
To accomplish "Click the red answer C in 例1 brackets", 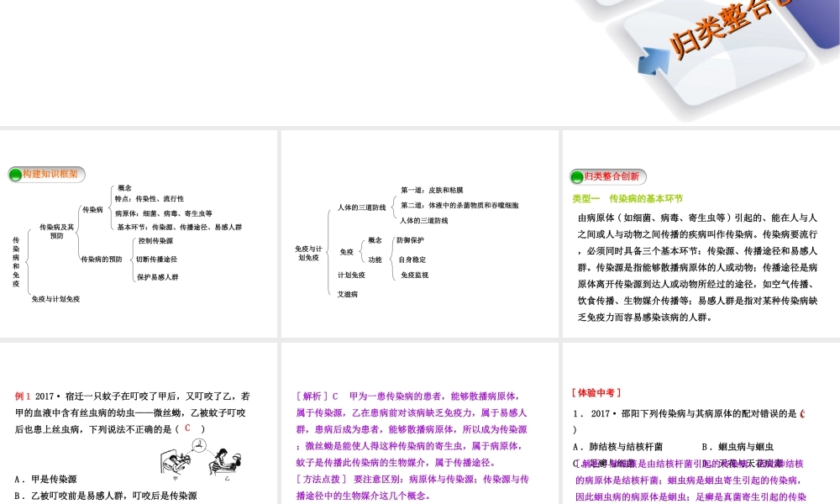I will coord(187,428).
